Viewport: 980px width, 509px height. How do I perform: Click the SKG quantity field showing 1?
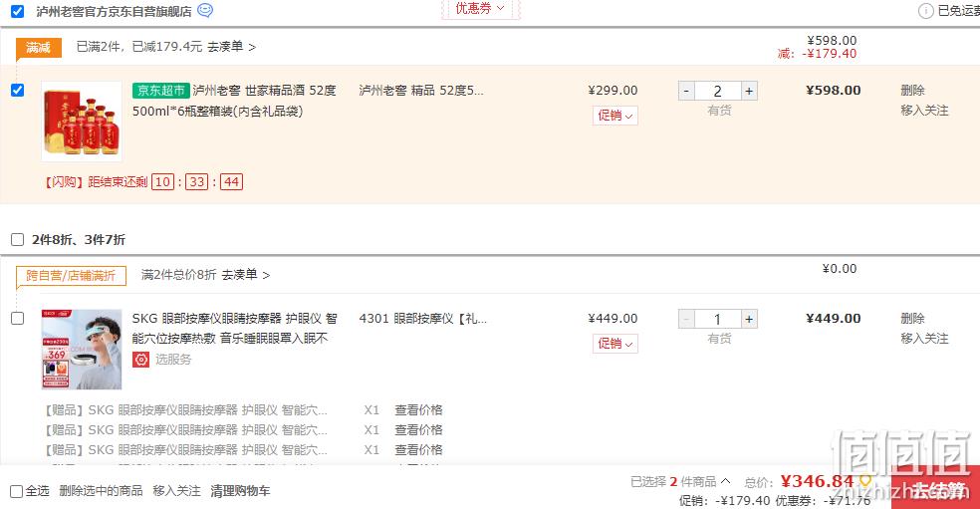point(717,319)
